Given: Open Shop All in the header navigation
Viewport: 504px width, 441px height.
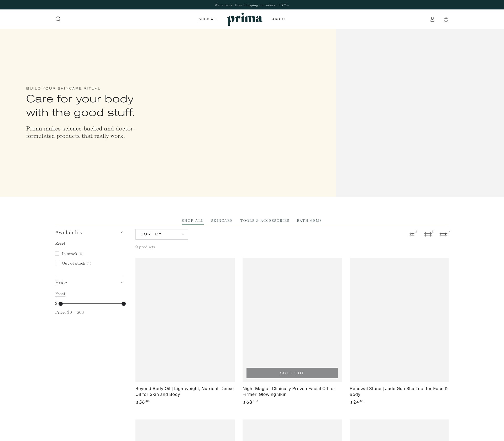Looking at the screenshot, I should click(x=208, y=19).
